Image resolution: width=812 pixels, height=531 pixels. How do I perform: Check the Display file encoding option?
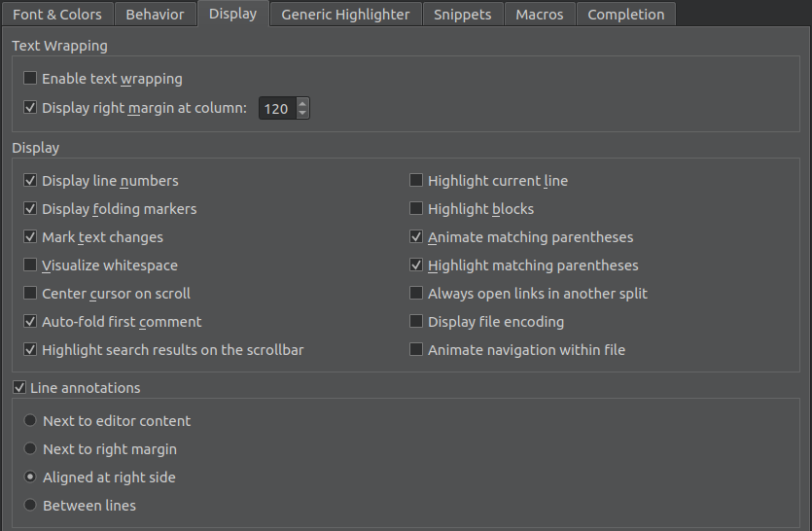(416, 322)
